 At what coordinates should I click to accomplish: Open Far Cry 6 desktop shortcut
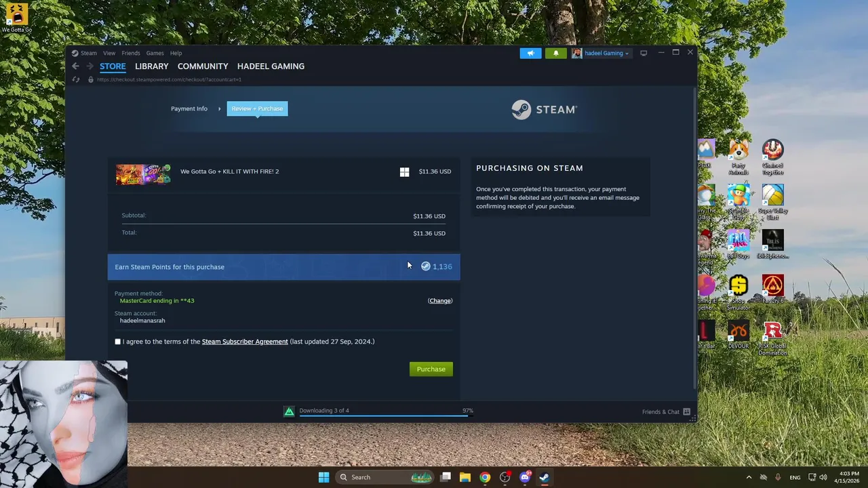pos(772,289)
